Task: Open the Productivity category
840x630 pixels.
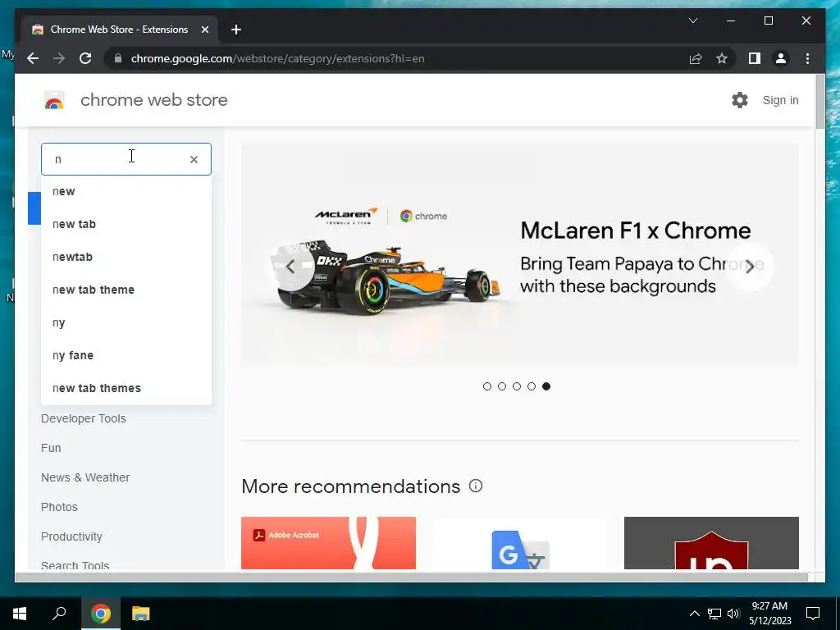Action: click(72, 536)
